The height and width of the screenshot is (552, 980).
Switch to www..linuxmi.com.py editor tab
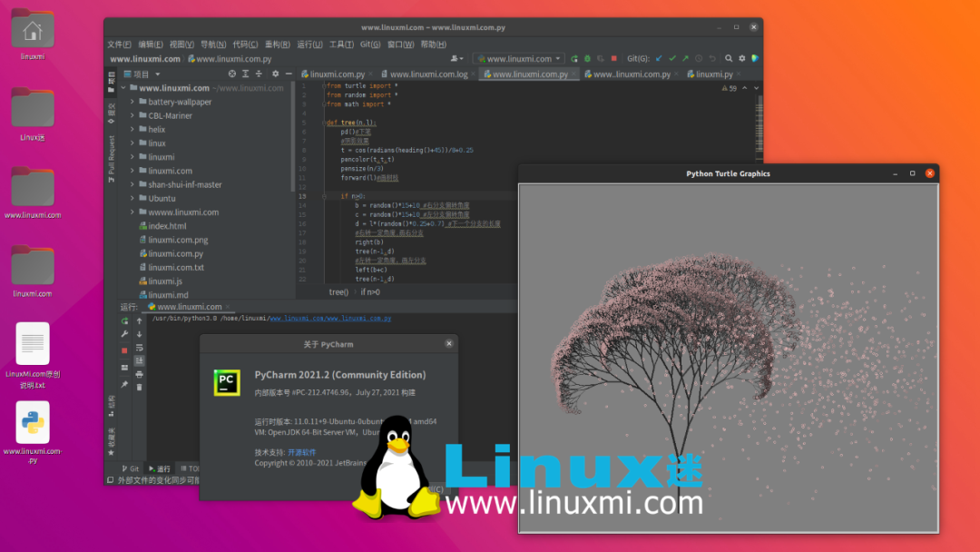[632, 74]
